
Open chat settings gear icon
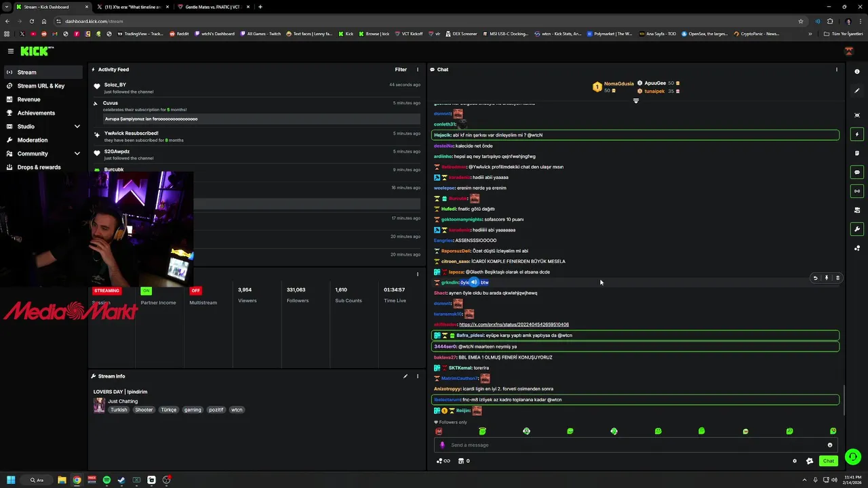tap(795, 461)
